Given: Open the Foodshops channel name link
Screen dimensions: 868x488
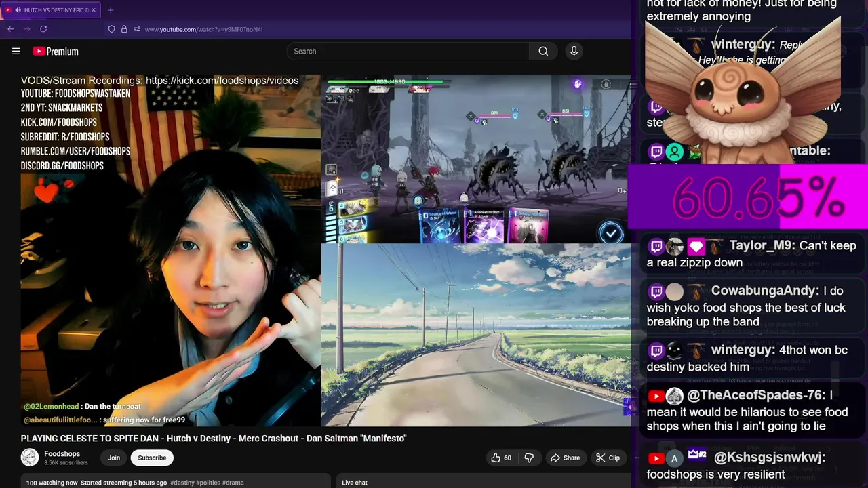Looking at the screenshot, I should (x=62, y=453).
